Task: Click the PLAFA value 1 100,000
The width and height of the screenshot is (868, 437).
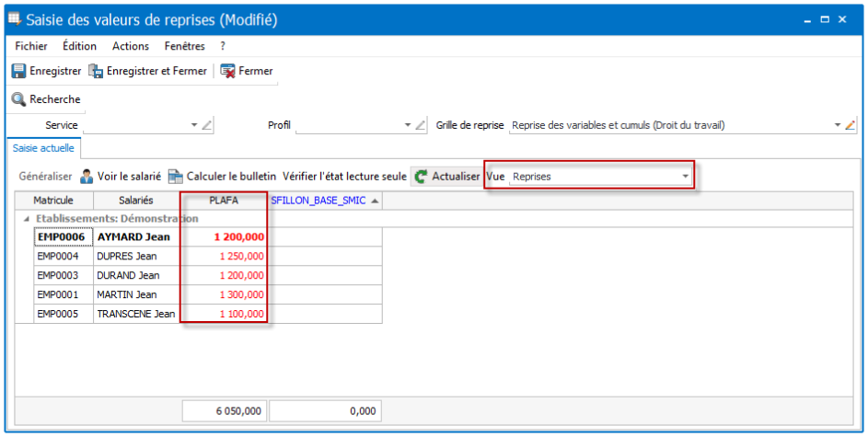Action: 241,314
